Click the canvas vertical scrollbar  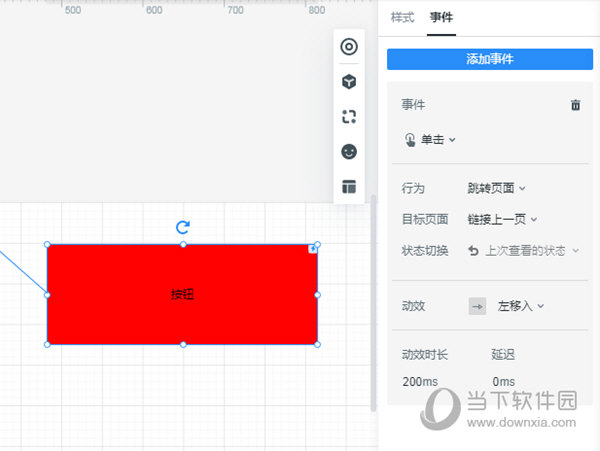tap(373, 302)
